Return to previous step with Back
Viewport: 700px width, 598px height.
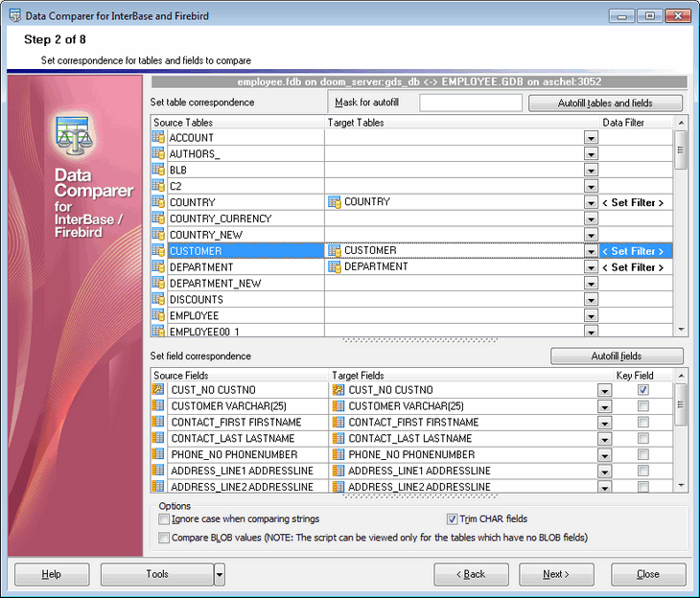tap(471, 574)
